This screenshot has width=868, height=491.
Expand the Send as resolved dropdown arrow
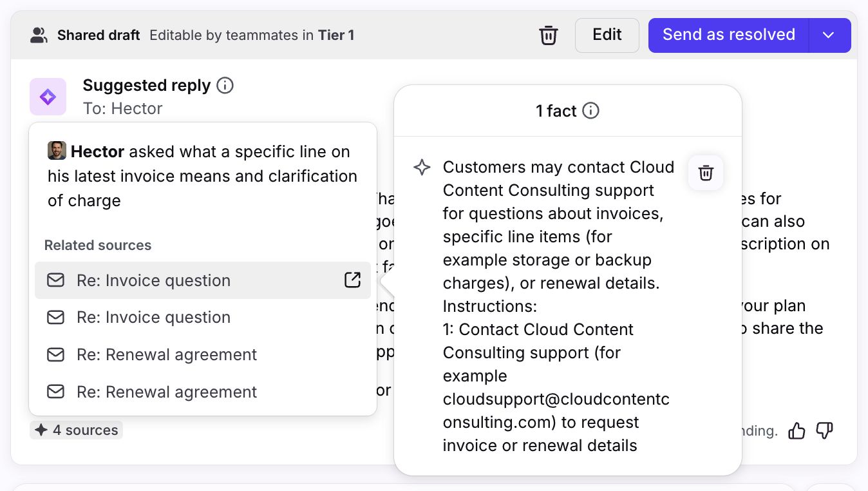[x=829, y=35]
